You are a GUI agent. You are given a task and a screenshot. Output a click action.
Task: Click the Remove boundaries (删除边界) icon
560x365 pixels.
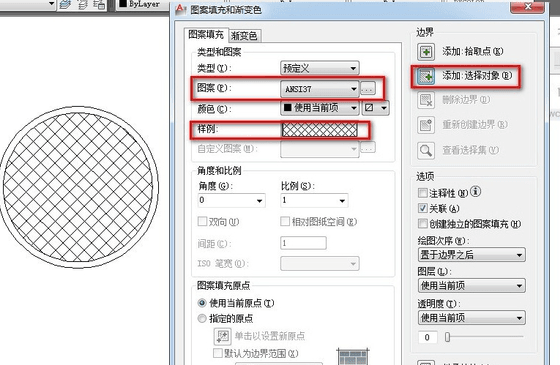426,100
